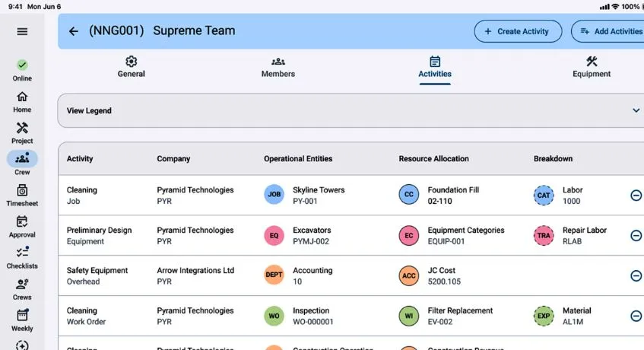644x350 pixels.
Task: Open Checklists from the sidebar
Action: 22,258
